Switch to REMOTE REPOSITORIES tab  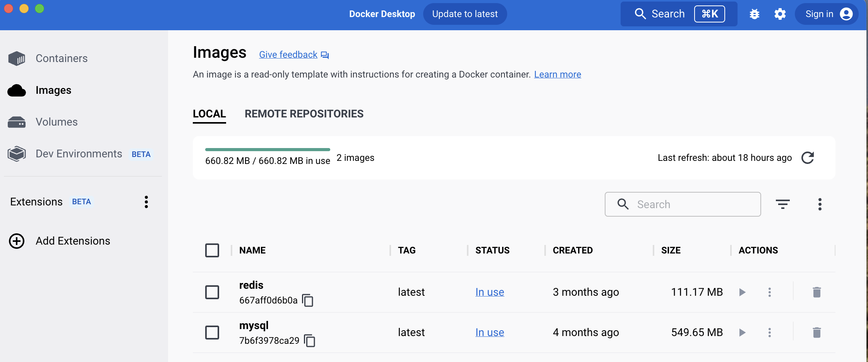tap(304, 114)
